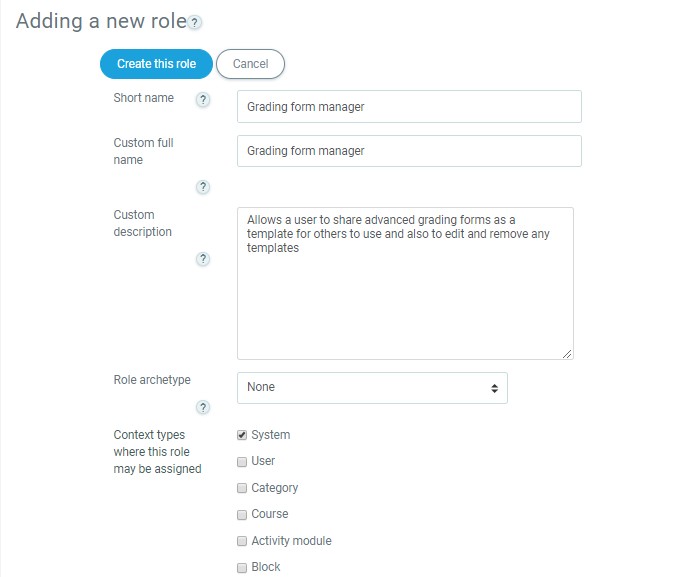Viewport: 695px width, 577px height.
Task: Click help icon below Role archetype label
Action: pos(203,407)
